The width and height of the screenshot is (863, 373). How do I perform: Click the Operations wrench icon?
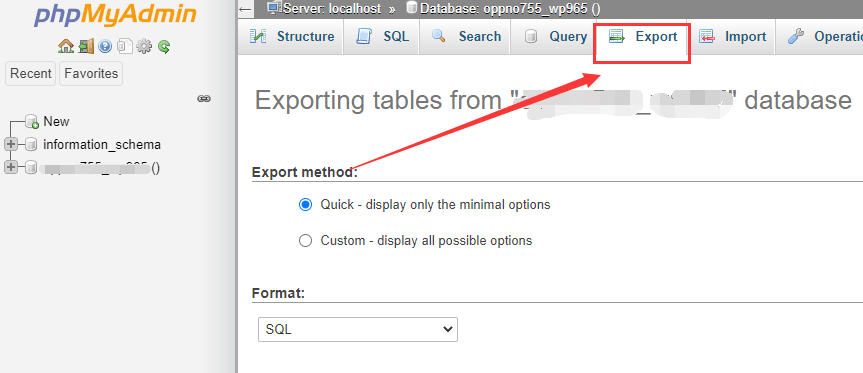point(796,37)
